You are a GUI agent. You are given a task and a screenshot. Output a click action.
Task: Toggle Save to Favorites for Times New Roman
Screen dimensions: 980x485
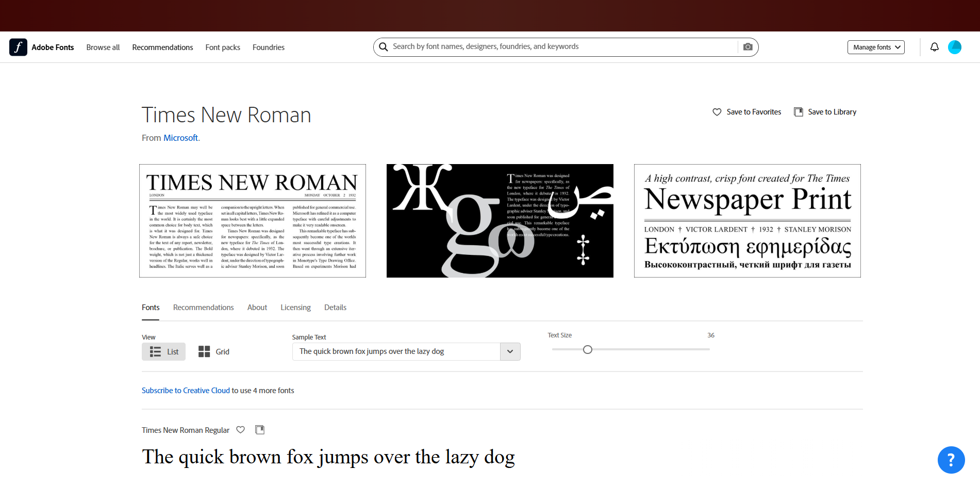717,111
